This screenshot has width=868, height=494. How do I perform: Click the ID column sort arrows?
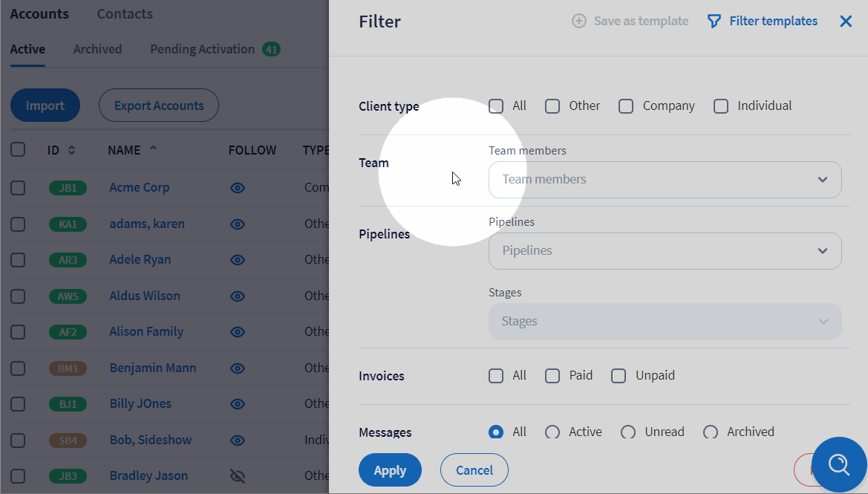pyautogui.click(x=71, y=150)
